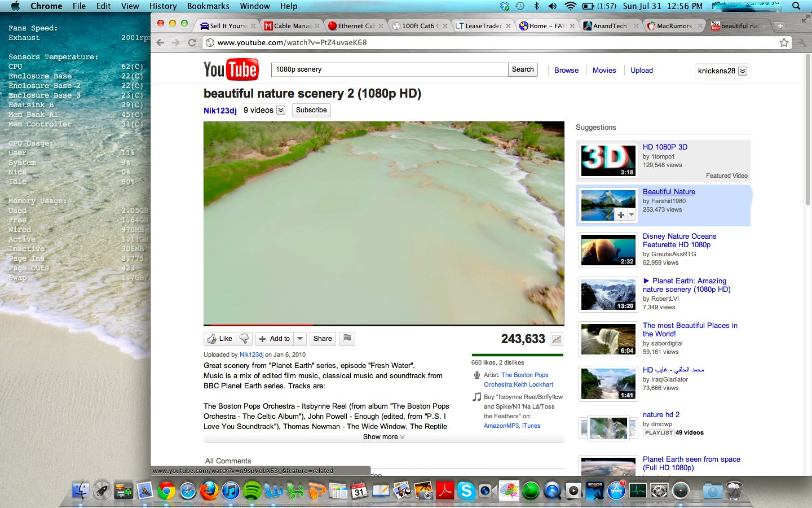This screenshot has height=508, width=812.
Task: Click the volume icon in the menu bar
Action: (x=553, y=6)
